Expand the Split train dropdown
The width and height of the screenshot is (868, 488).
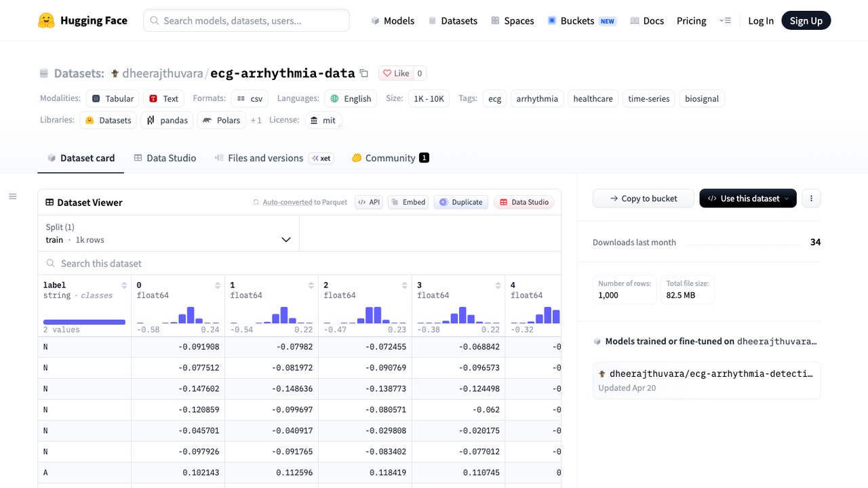click(168, 233)
